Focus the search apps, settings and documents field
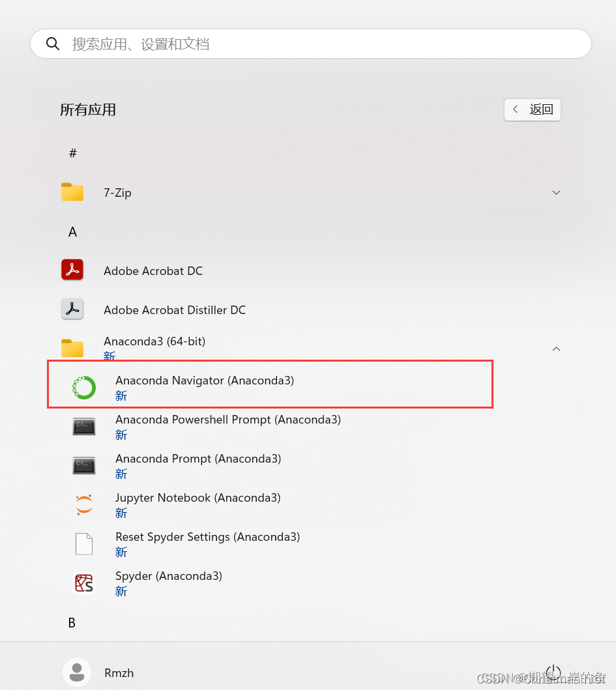The width and height of the screenshot is (616, 690). [310, 44]
